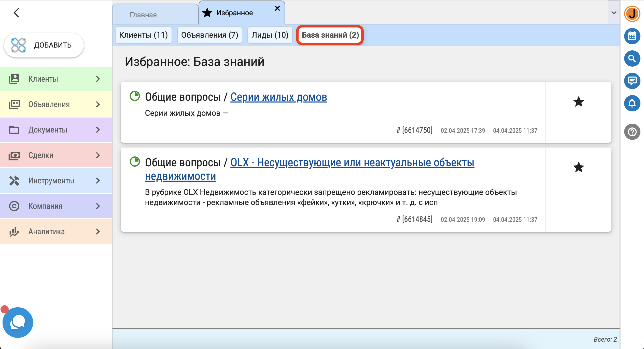Click the back arrow at top left
644x349 pixels.
tap(17, 13)
